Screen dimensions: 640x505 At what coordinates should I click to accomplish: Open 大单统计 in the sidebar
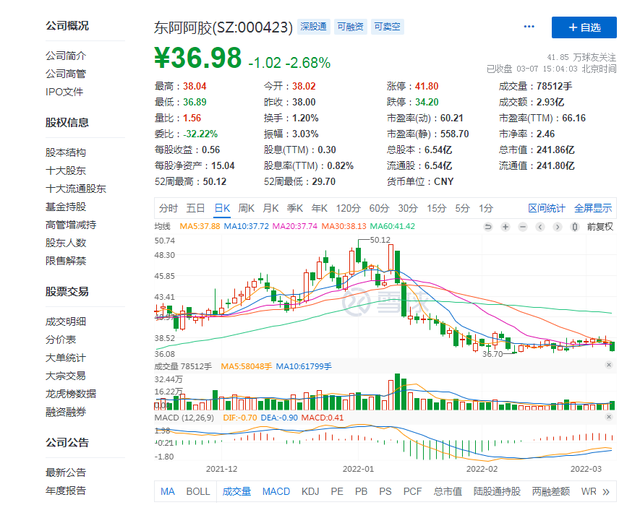tap(66, 358)
